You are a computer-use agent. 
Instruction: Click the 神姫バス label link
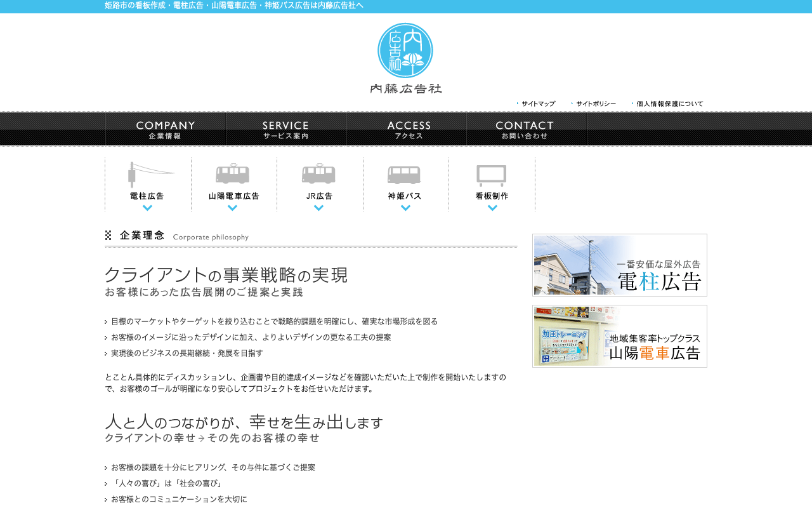pyautogui.click(x=405, y=196)
